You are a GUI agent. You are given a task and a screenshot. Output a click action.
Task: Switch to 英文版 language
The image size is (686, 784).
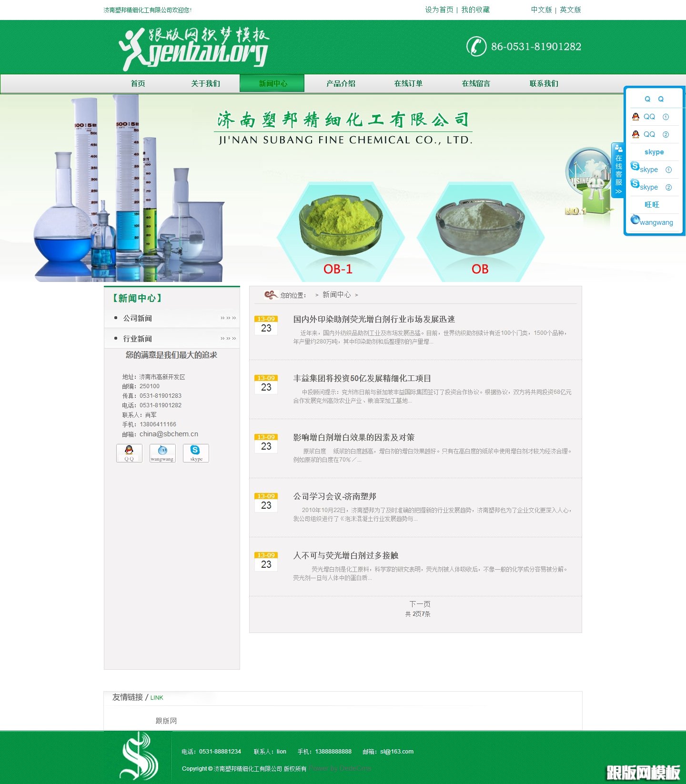570,10
